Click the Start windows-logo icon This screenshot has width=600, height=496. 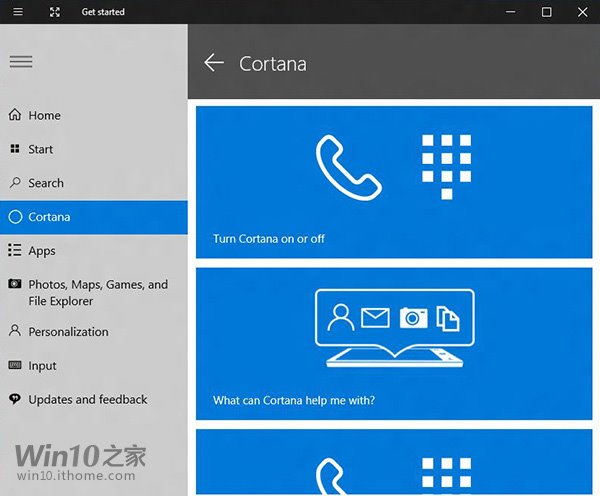[x=15, y=148]
